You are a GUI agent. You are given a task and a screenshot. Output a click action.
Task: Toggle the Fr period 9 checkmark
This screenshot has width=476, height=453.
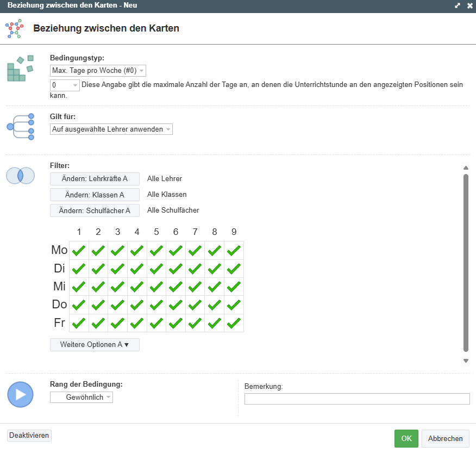234,323
